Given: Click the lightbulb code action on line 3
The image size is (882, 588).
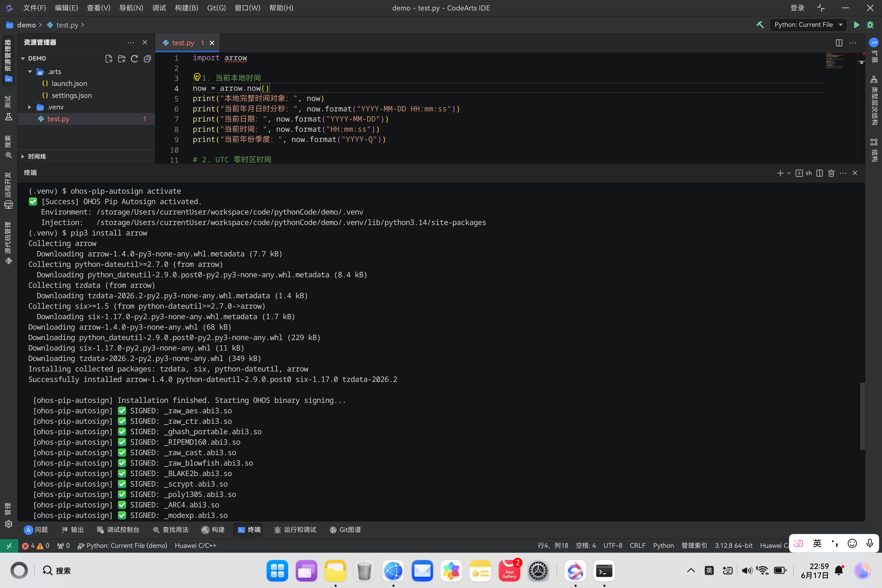Looking at the screenshot, I should pos(197,77).
